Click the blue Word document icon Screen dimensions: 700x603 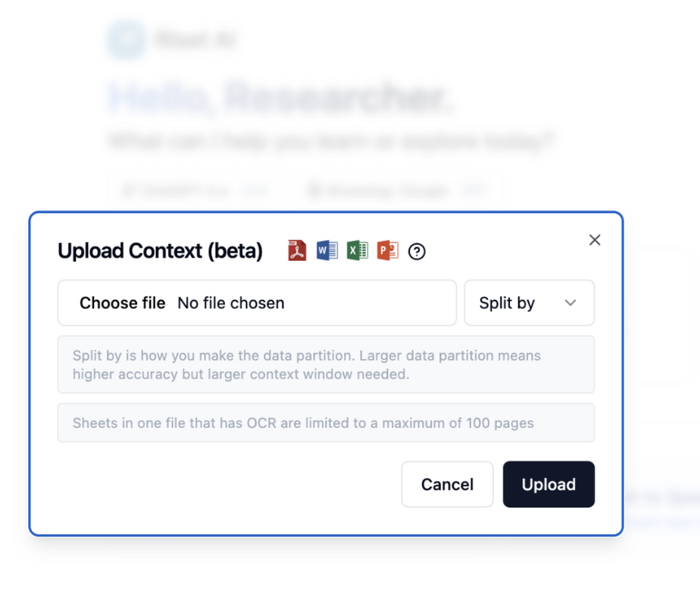click(327, 251)
